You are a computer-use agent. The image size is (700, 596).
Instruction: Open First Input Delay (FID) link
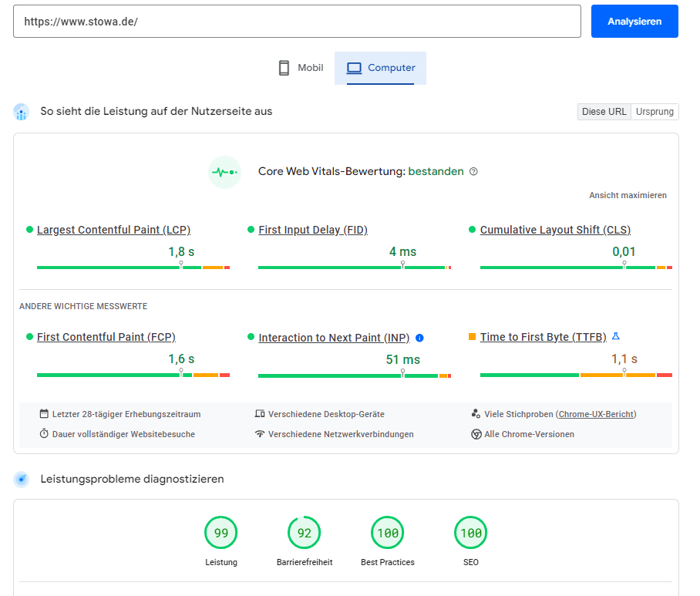[313, 230]
